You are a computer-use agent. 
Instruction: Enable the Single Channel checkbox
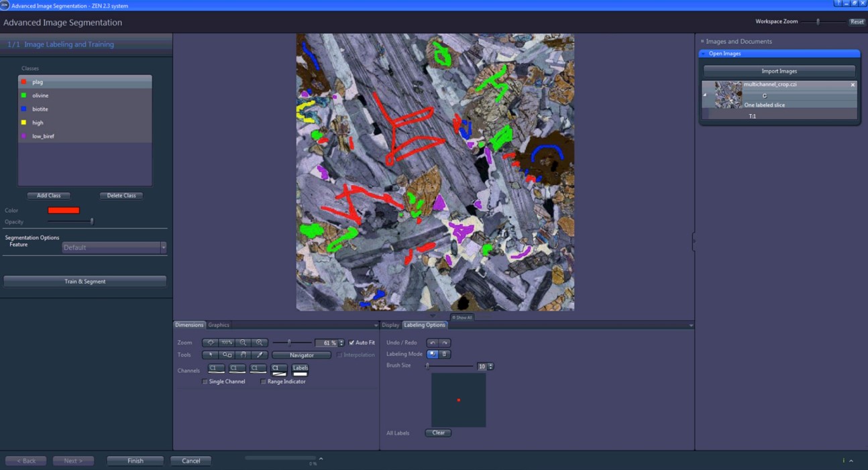click(205, 381)
